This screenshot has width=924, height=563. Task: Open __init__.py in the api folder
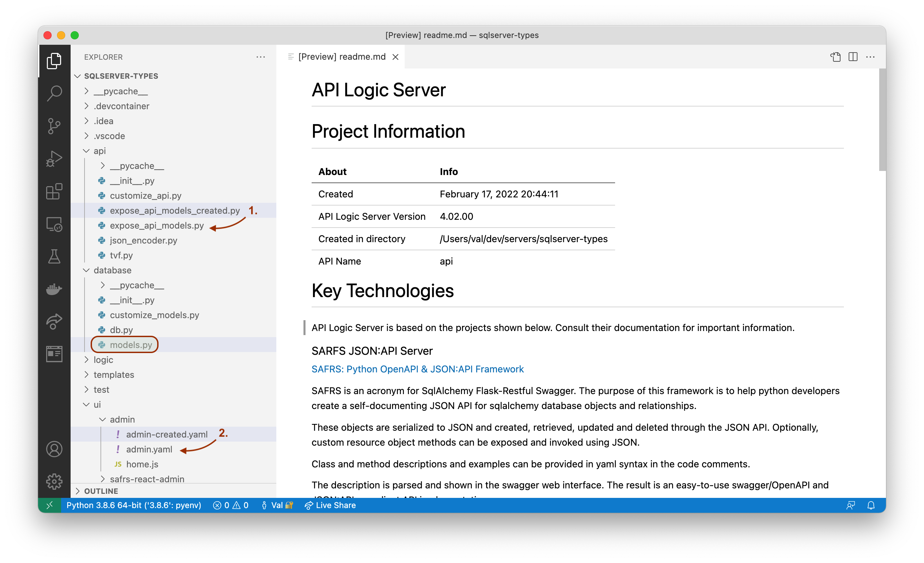[x=173, y=180]
